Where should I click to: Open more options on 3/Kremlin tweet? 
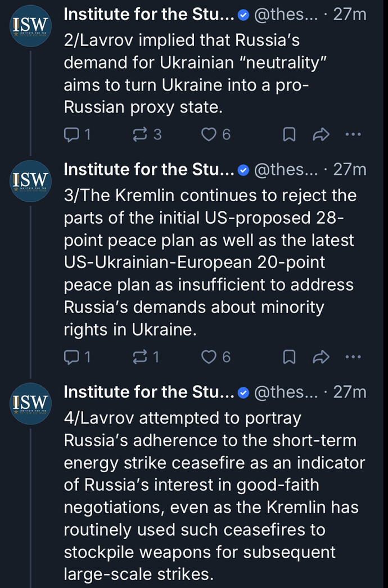(x=353, y=357)
